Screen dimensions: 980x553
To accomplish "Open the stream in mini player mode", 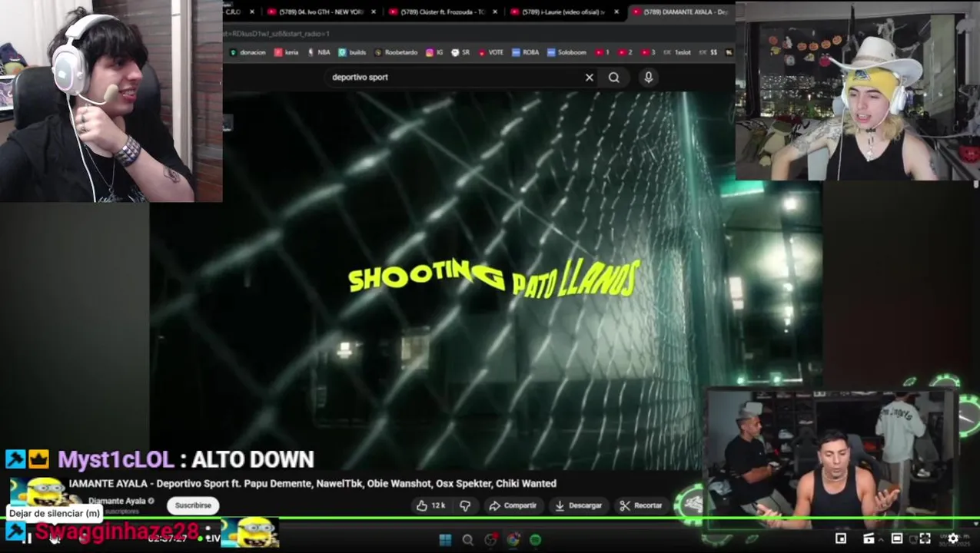I will pyautogui.click(x=841, y=538).
